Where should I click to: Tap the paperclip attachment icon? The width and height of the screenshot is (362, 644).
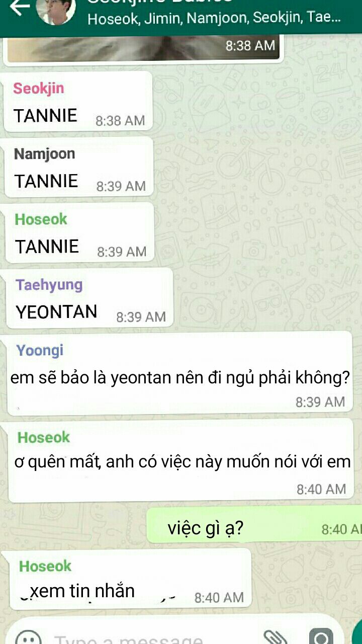click(x=276, y=637)
